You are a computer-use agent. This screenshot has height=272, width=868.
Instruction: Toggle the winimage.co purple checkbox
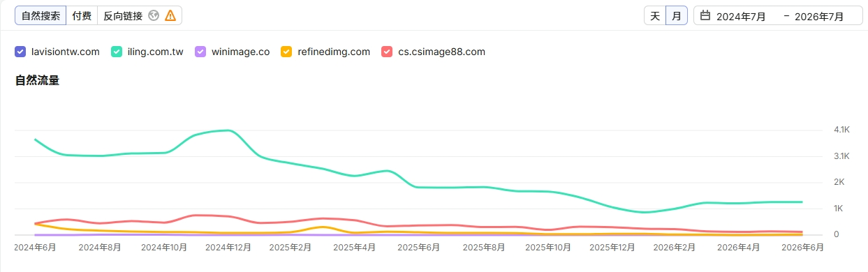click(x=200, y=52)
